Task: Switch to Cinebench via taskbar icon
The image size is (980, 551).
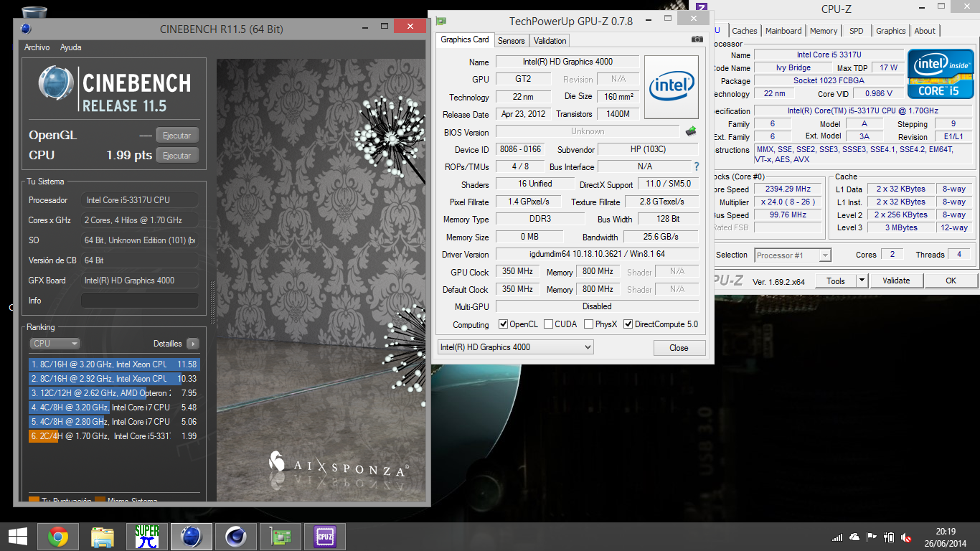Action: point(192,537)
